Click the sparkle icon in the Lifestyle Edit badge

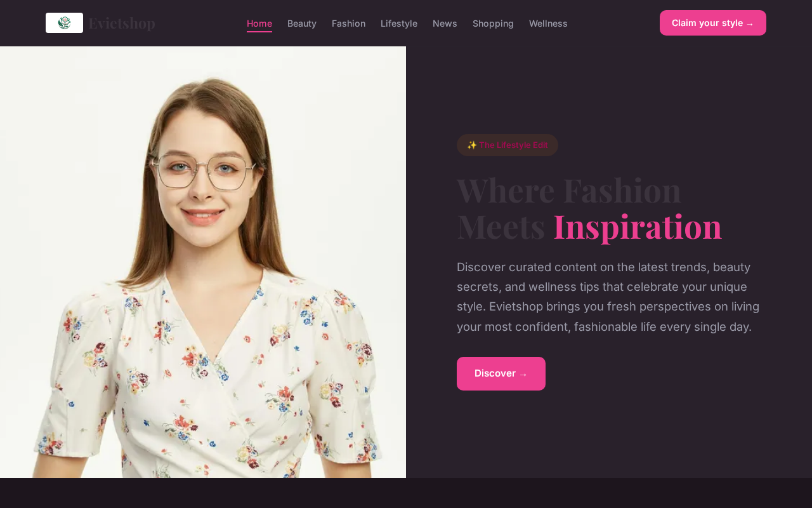pyautogui.click(x=471, y=145)
